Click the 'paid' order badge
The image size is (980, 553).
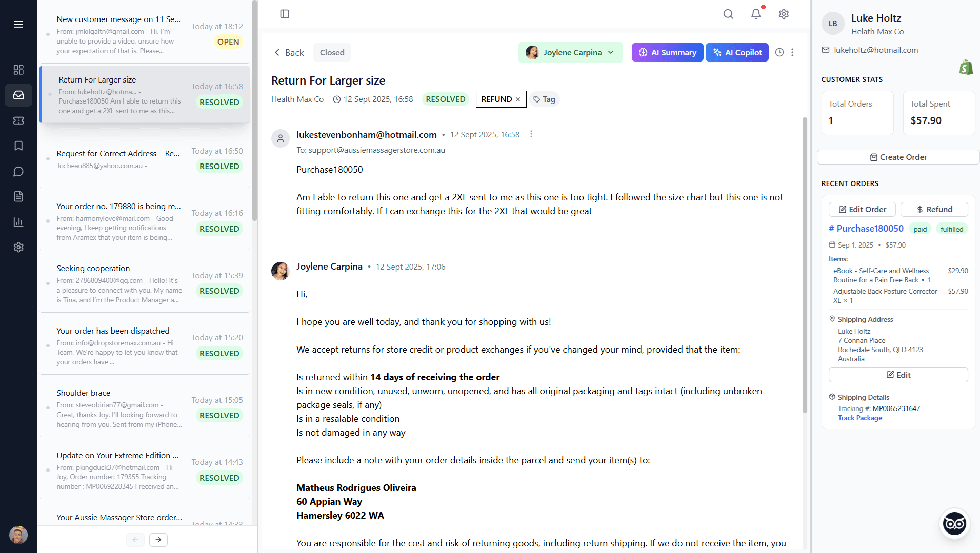(x=920, y=229)
